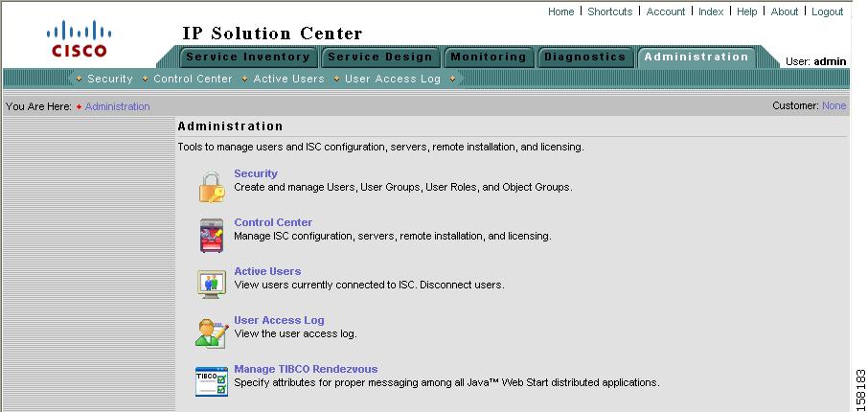The width and height of the screenshot is (868, 412).
Task: Choose Active Users in the submenu bar
Action: coord(288,79)
